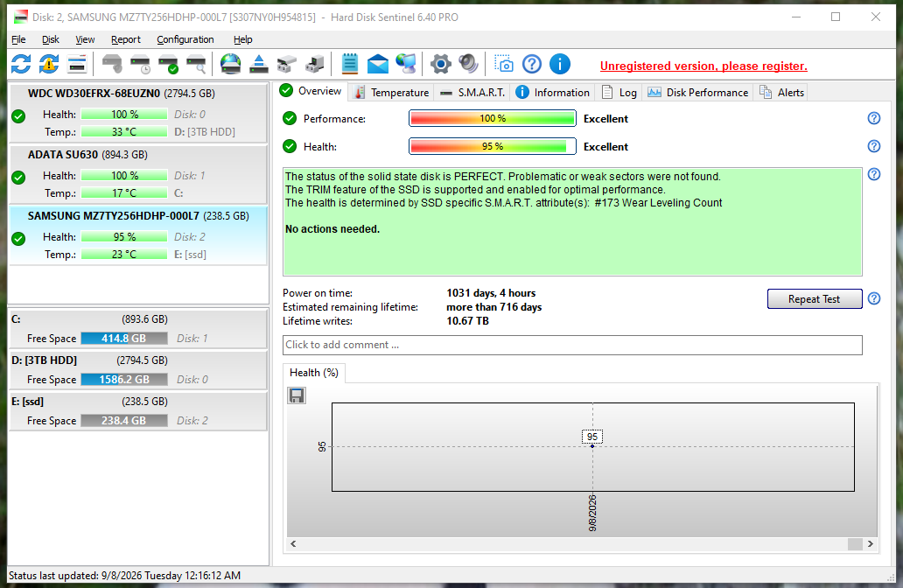Select the C: partition entry
This screenshot has width=903, height=588.
tap(138, 328)
